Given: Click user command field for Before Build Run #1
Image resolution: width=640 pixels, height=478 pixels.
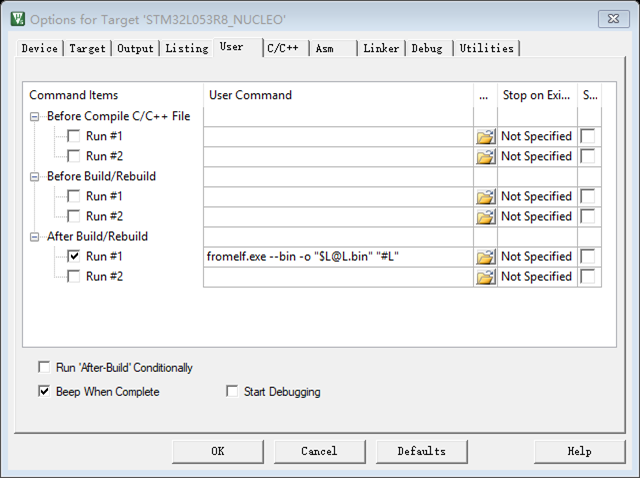Looking at the screenshot, I should pos(338,196).
